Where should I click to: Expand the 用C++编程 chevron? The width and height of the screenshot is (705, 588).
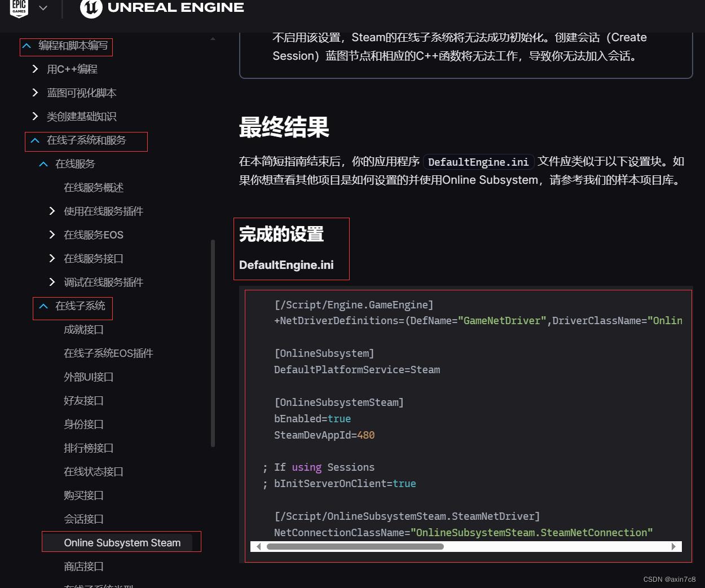click(x=35, y=69)
